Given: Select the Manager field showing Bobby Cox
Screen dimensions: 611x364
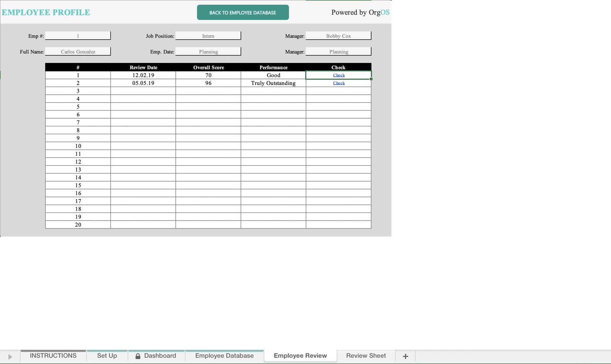Looking at the screenshot, I should [x=338, y=36].
